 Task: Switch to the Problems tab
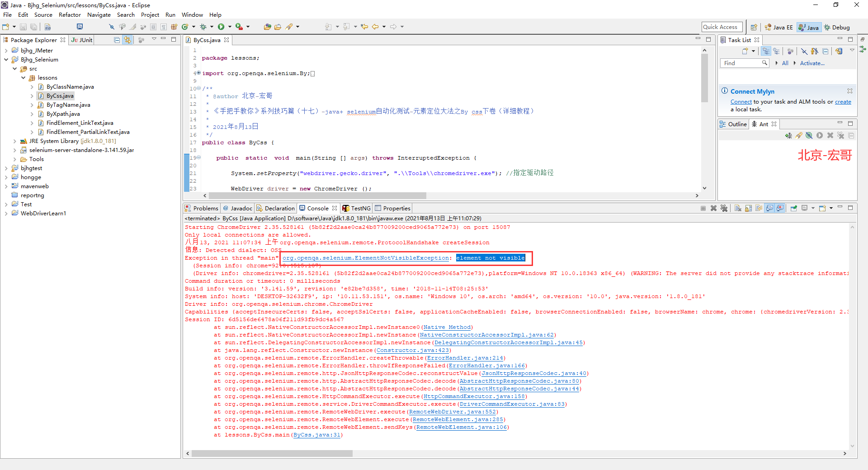202,208
